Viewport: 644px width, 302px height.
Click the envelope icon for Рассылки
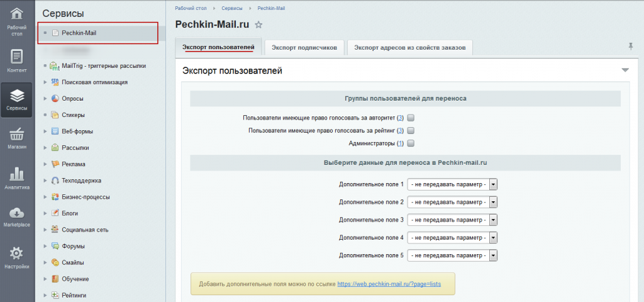(x=55, y=147)
